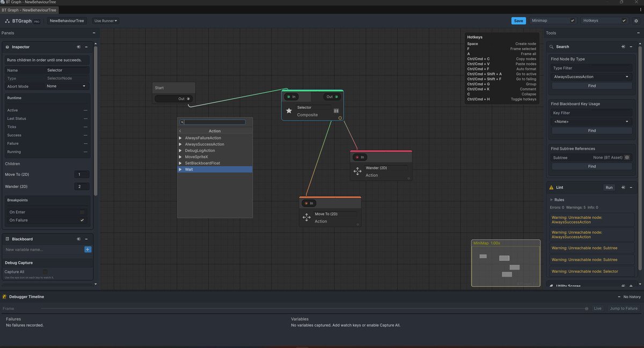Collapse the left Panels sidebar
Image resolution: width=644 pixels, height=348 pixels.
94,33
